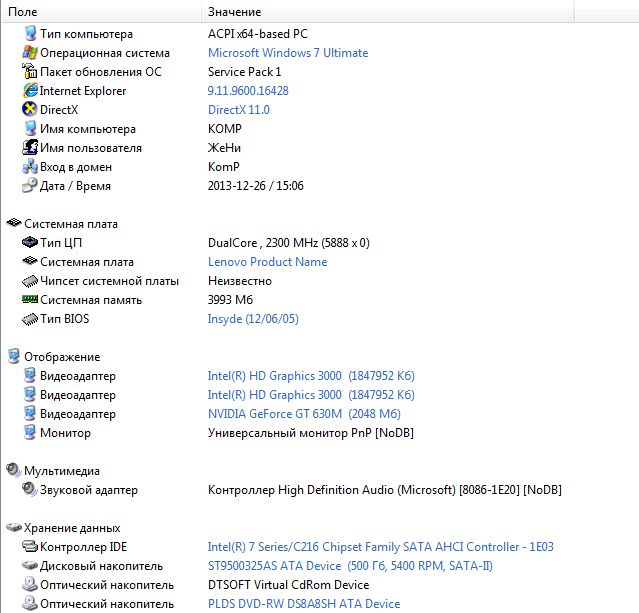Click the Пакет обновления ОС icon
Screen dimensions: 639x613
click(x=30, y=71)
